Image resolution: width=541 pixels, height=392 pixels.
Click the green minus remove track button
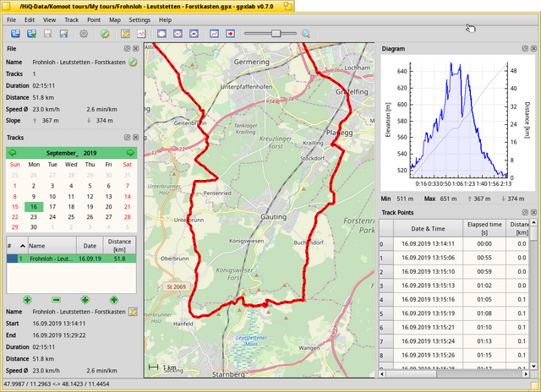coord(57,300)
